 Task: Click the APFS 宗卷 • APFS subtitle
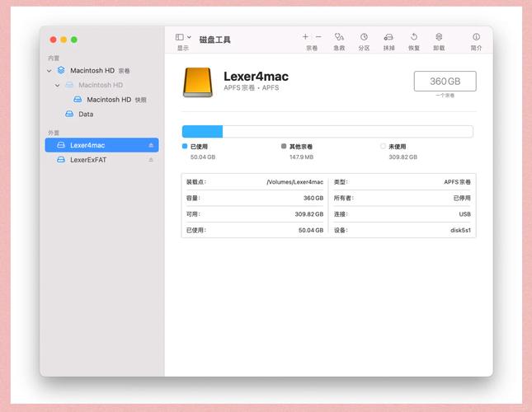pos(251,87)
